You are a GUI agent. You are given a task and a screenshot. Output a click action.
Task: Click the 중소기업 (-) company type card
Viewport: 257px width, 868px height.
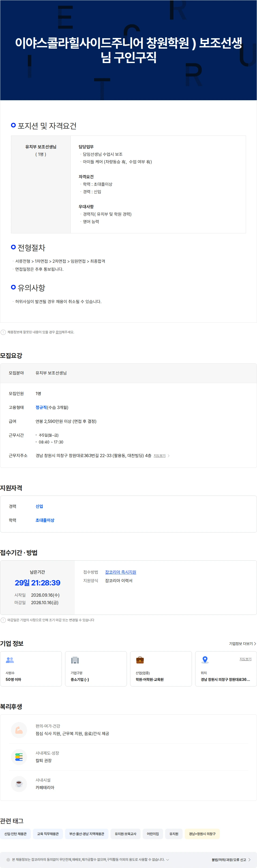pyautogui.click(x=96, y=669)
